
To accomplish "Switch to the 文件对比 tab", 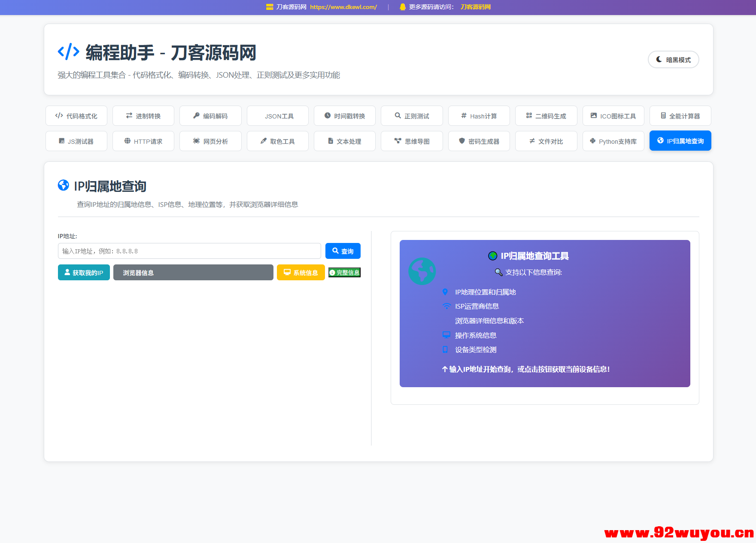I will (x=546, y=141).
